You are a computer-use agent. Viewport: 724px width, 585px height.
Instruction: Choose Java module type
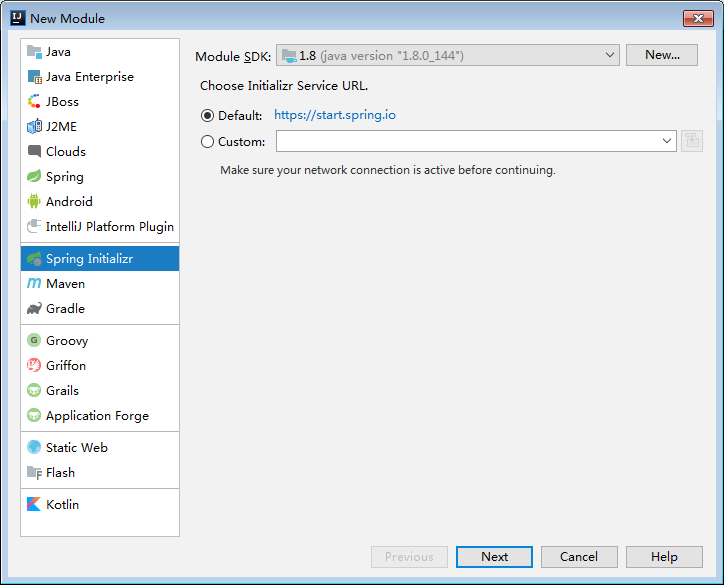pos(100,52)
